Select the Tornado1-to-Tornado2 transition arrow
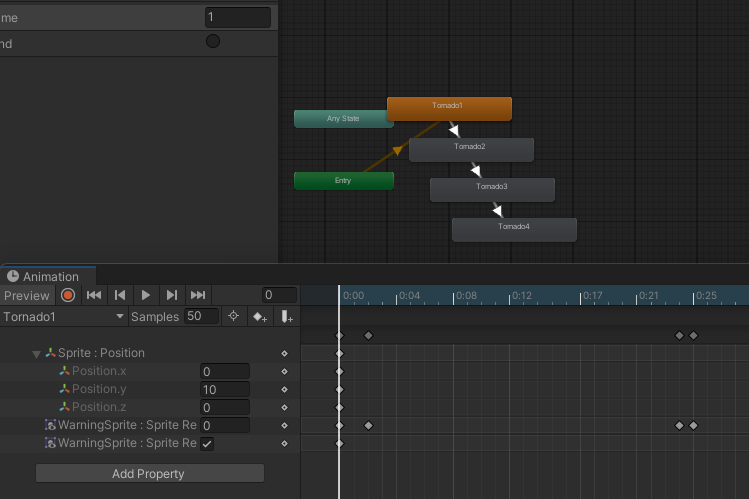The image size is (749, 499). click(x=454, y=129)
